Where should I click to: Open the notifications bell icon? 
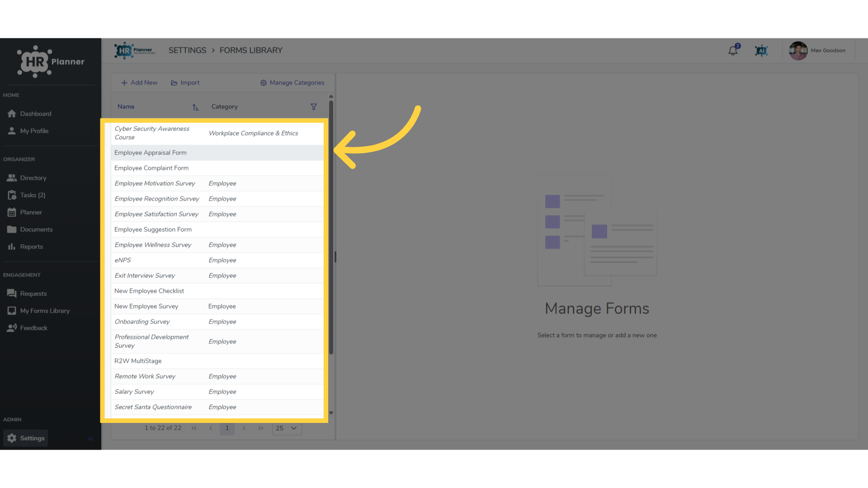[733, 51]
